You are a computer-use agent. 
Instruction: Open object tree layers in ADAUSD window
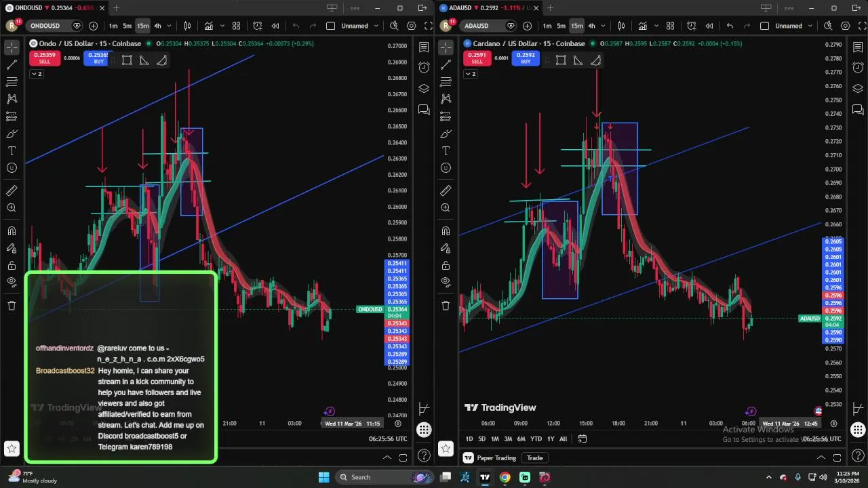858,89
